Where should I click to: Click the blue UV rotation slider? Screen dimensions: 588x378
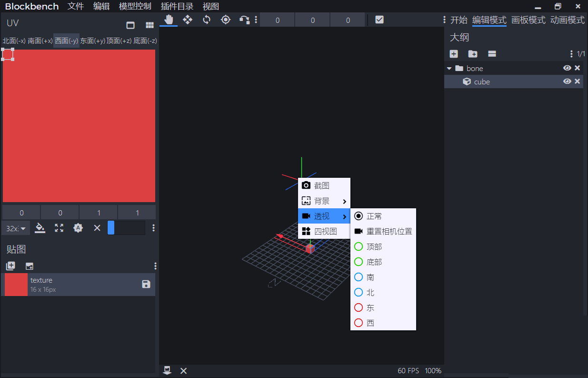pos(111,228)
